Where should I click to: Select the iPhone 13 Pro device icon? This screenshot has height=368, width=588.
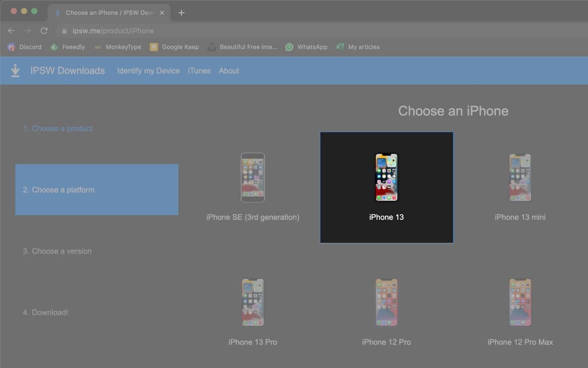[x=253, y=302]
